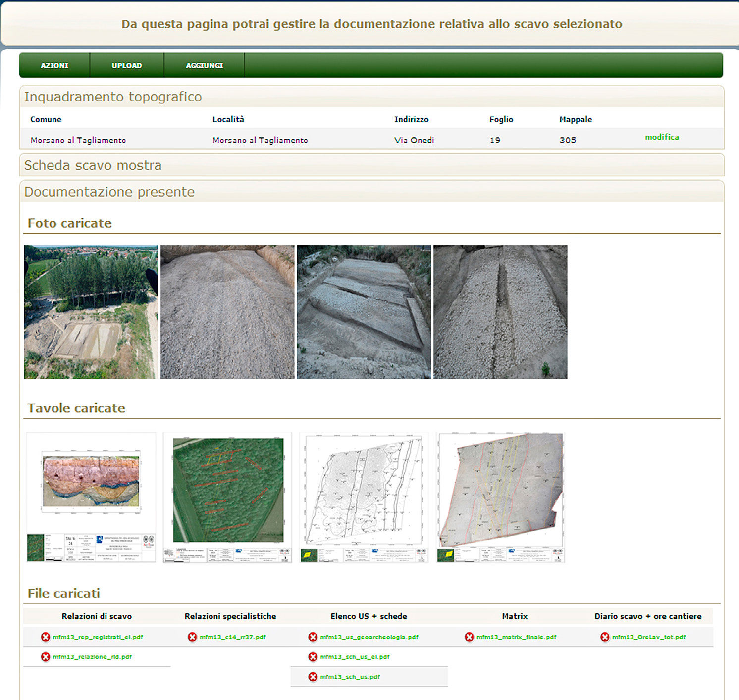The height and width of the screenshot is (700, 739).
Task: Expand the Scheda scavo mostra section
Action: point(371,165)
